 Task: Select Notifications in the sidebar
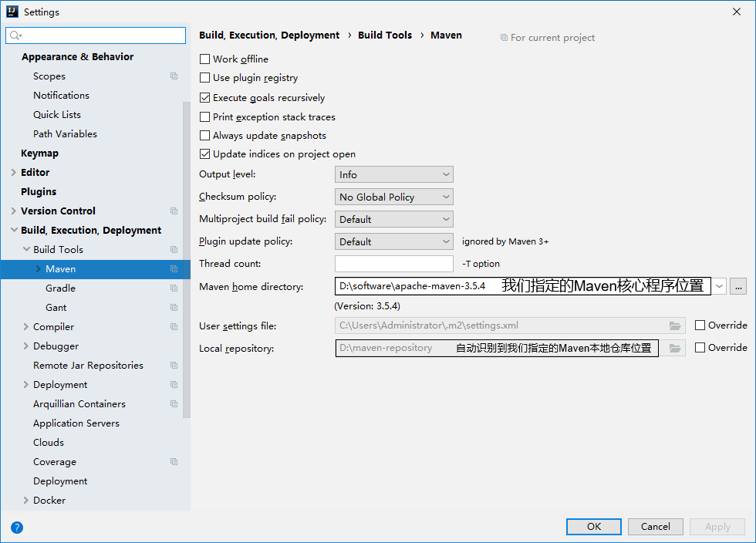[61, 96]
